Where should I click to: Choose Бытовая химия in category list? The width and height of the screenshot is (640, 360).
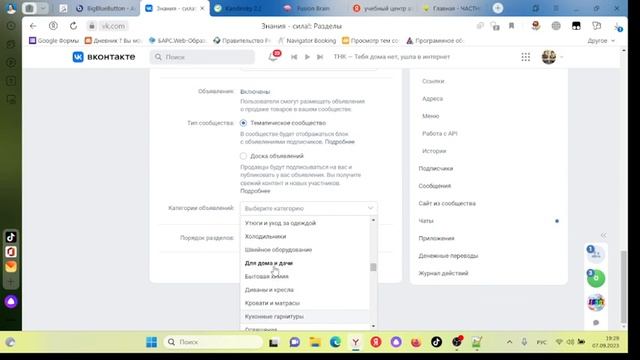coord(305,276)
